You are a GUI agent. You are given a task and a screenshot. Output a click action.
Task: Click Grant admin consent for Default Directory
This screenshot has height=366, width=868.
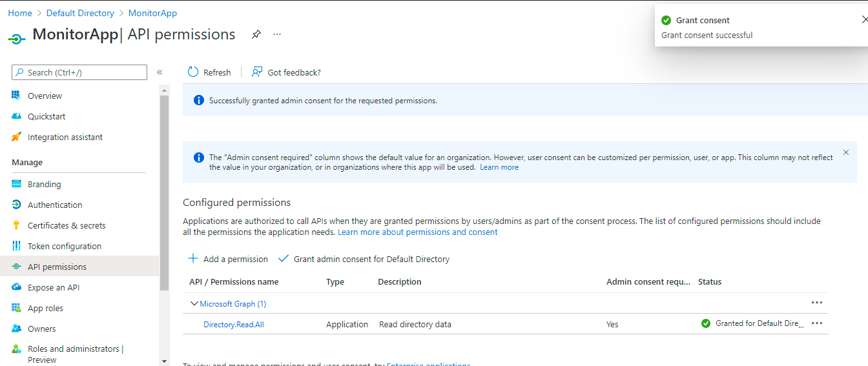click(364, 259)
